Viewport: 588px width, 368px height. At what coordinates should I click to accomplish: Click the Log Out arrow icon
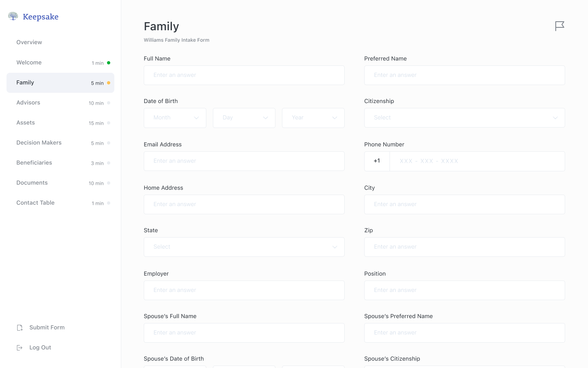click(20, 348)
